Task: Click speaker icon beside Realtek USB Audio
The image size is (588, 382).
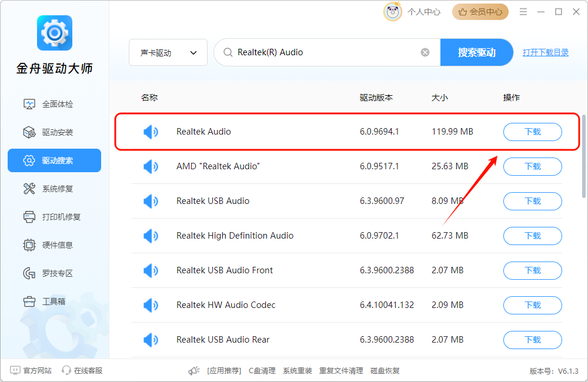Action: tap(151, 202)
